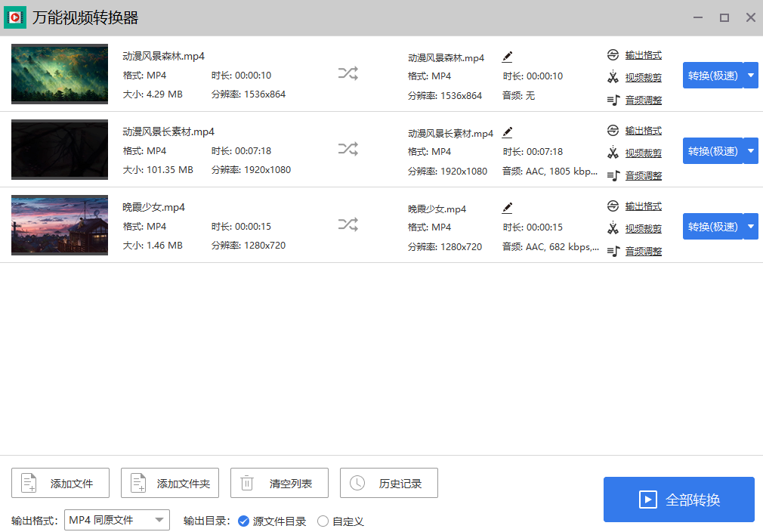Select 源文件目录 output directory option
This screenshot has width=763, height=532.
tap(243, 521)
